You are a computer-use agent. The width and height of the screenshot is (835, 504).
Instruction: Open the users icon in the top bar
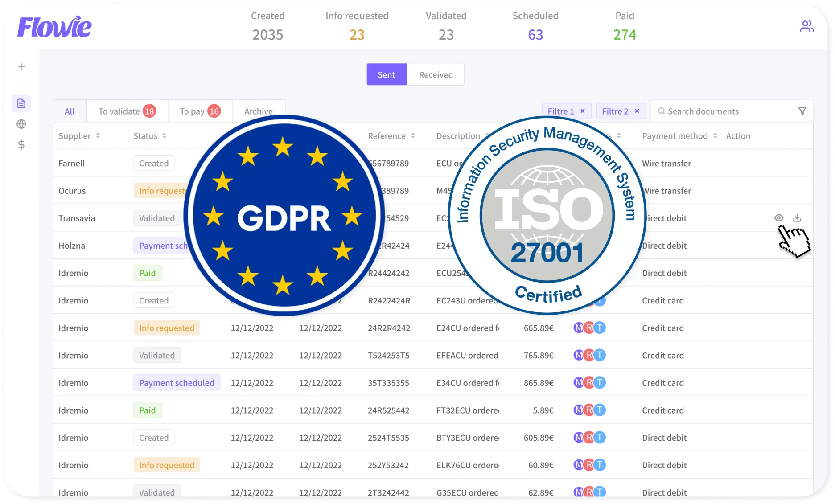coord(806,26)
